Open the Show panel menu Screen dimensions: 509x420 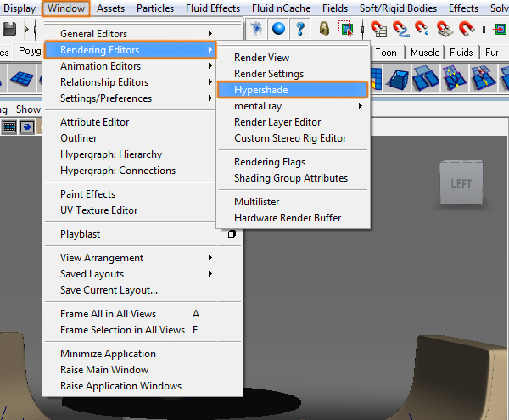pyautogui.click(x=28, y=109)
